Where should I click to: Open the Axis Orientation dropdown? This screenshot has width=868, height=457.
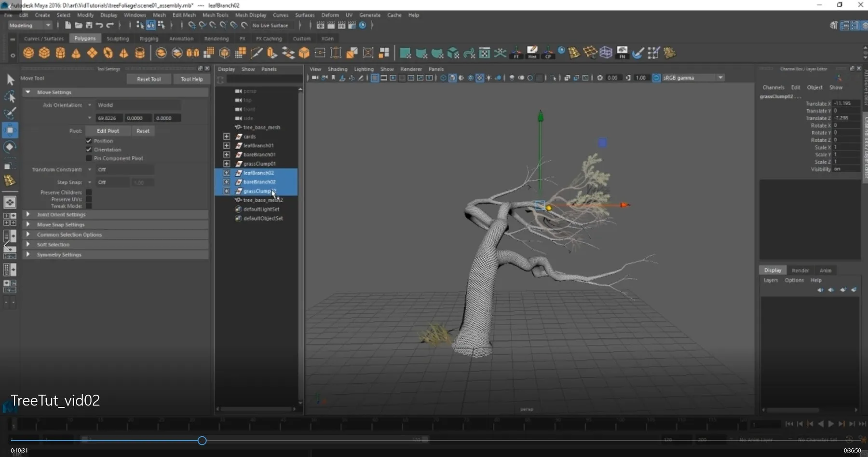[89, 105]
